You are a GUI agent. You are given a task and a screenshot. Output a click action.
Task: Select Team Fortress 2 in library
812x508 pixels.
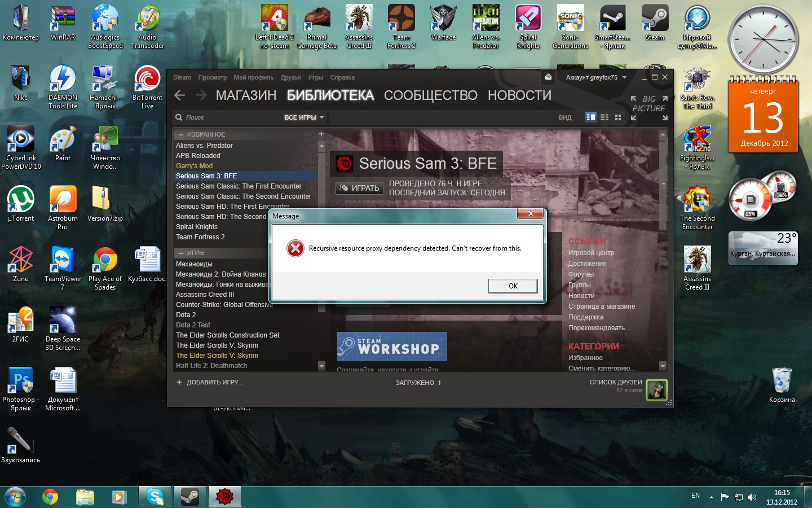[x=200, y=237]
